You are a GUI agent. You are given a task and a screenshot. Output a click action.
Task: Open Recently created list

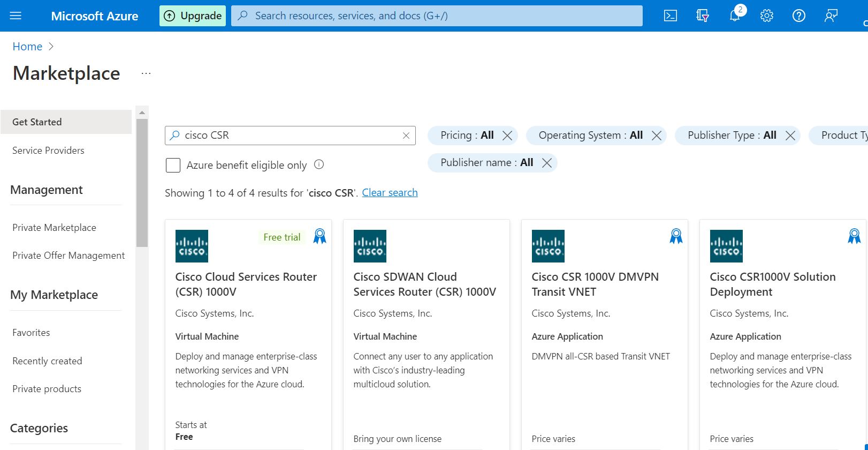[x=47, y=361]
